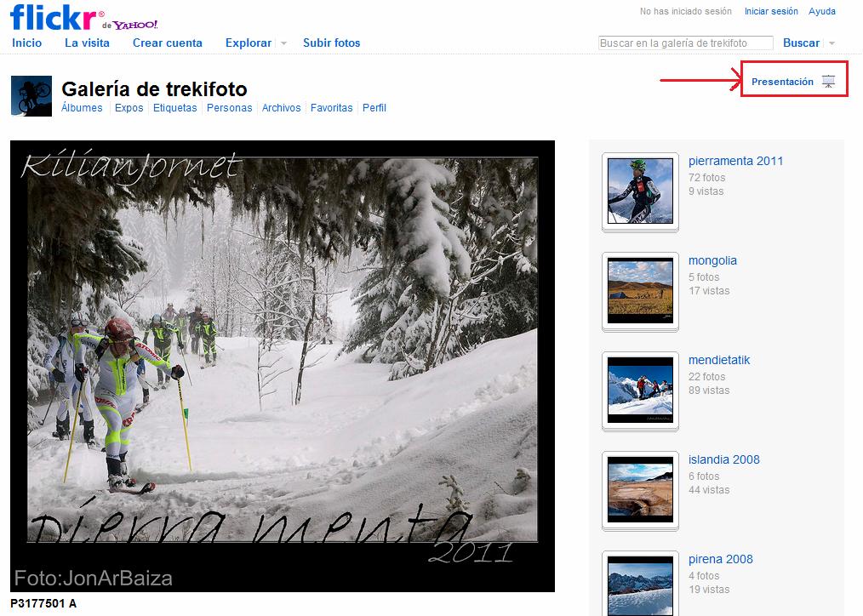Open the mongolia album thumbnail
Image resolution: width=863 pixels, height=616 pixels.
click(640, 290)
